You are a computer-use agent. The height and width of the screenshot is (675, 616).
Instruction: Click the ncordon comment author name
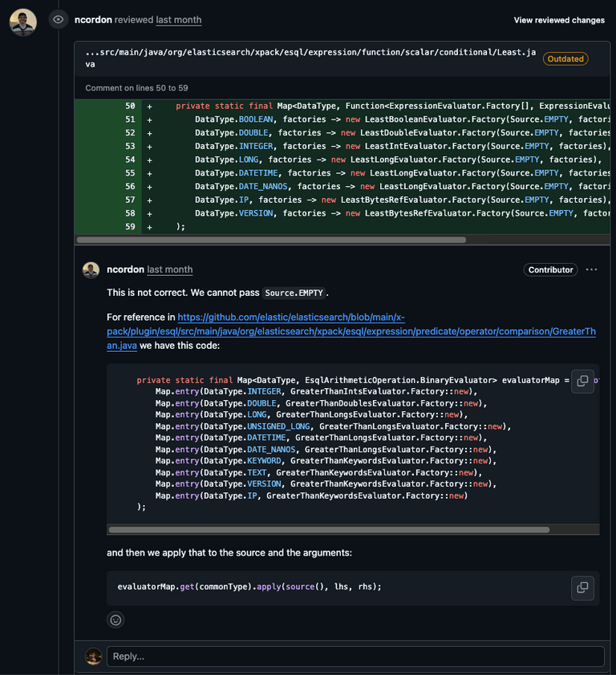(x=125, y=269)
